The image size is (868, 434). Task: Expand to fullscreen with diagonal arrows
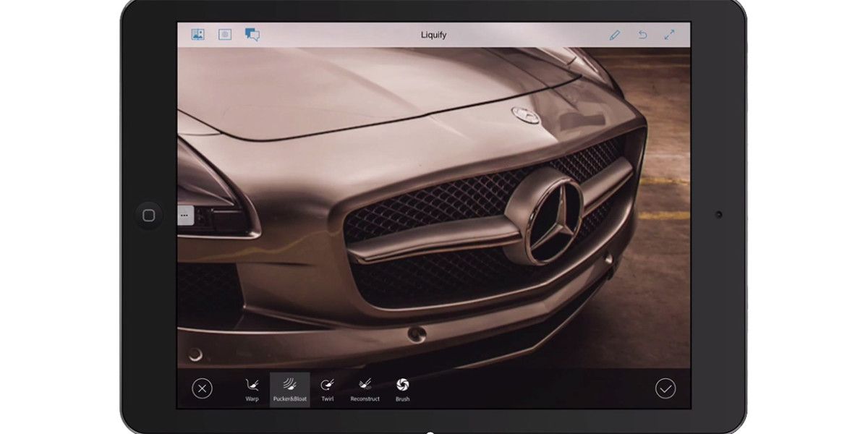pos(669,35)
